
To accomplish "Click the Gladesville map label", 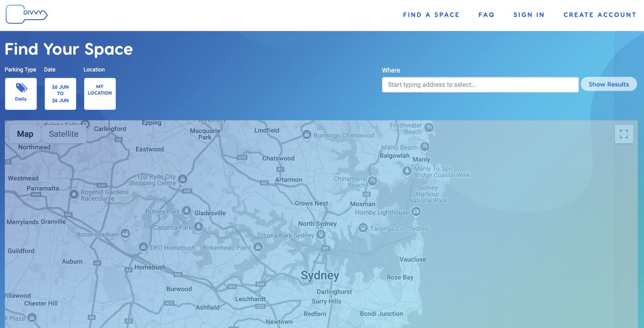I will (x=210, y=213).
